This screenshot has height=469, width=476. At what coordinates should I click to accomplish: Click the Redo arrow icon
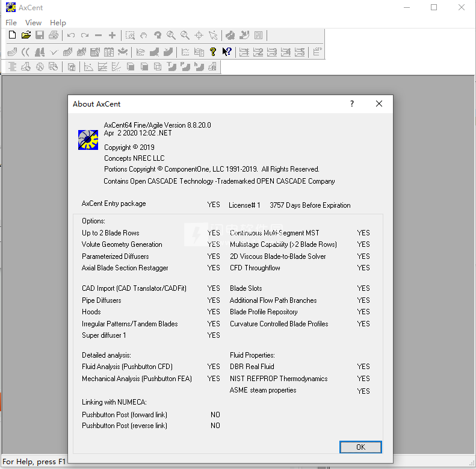[85, 36]
